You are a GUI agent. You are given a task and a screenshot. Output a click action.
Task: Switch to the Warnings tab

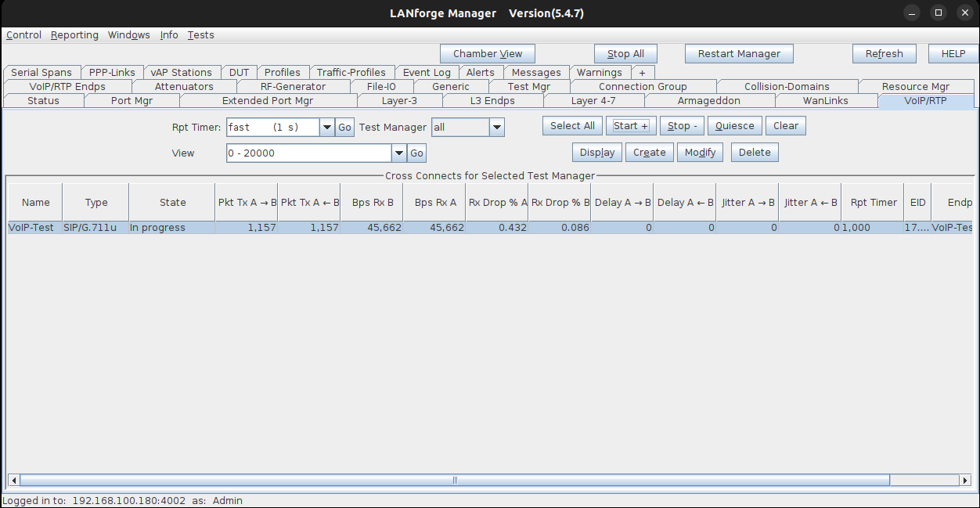click(x=600, y=72)
